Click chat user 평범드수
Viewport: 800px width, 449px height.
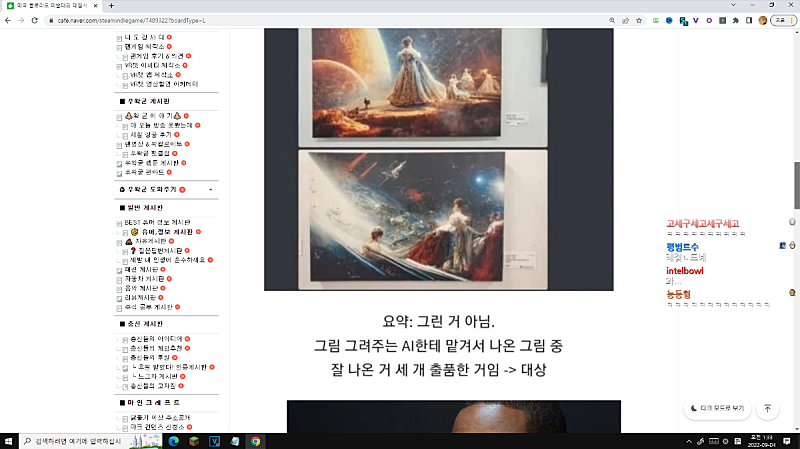682,247
